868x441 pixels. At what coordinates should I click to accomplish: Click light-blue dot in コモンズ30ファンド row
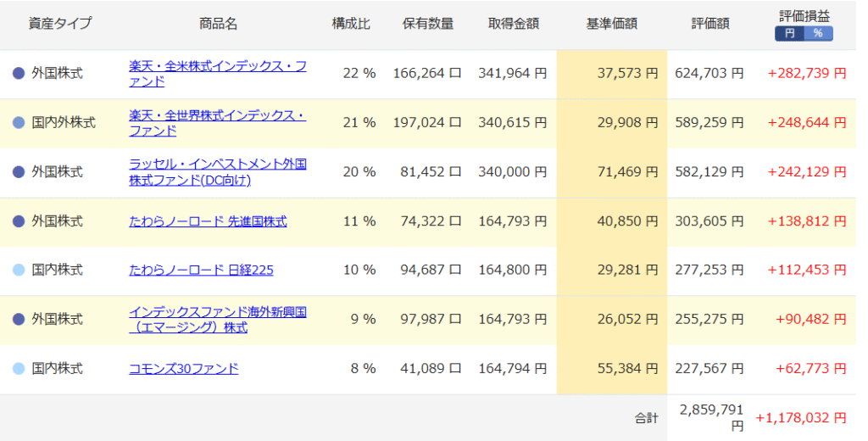click(x=19, y=369)
